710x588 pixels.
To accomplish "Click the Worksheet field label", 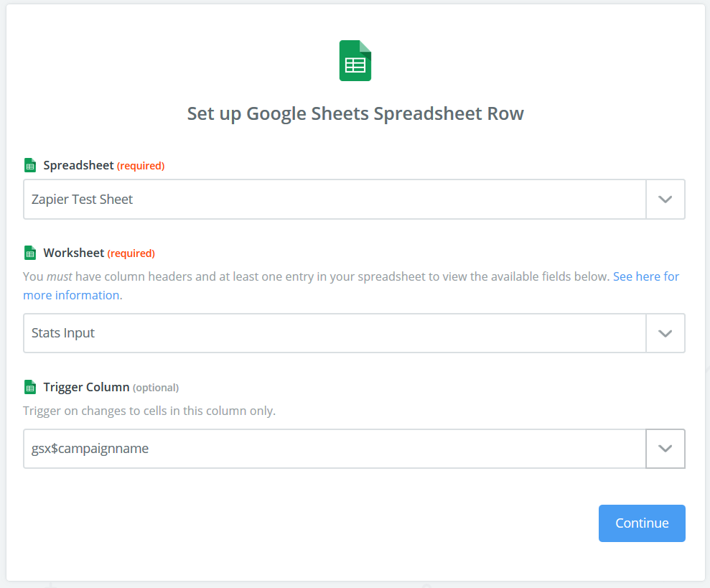I will point(73,253).
